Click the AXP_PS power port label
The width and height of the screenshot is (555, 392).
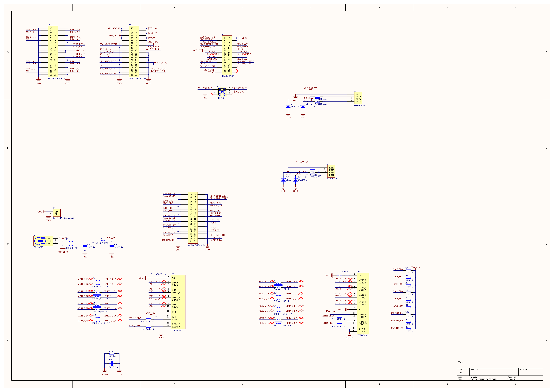pyautogui.click(x=153, y=33)
